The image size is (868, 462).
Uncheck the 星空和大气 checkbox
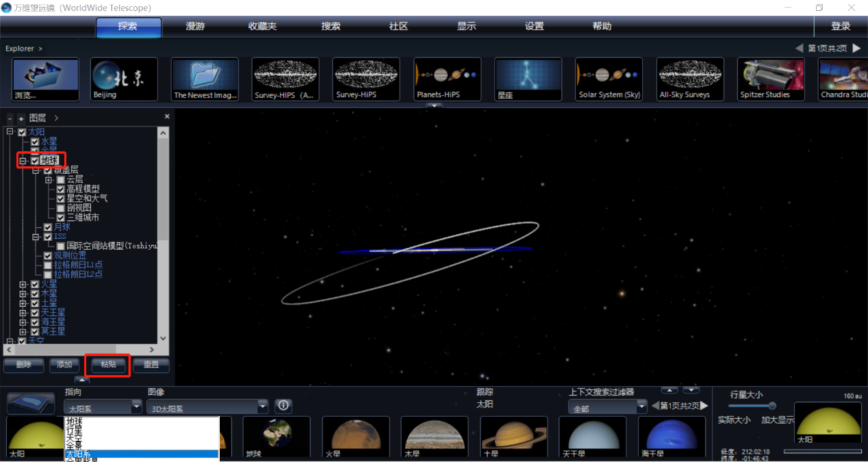(x=61, y=198)
